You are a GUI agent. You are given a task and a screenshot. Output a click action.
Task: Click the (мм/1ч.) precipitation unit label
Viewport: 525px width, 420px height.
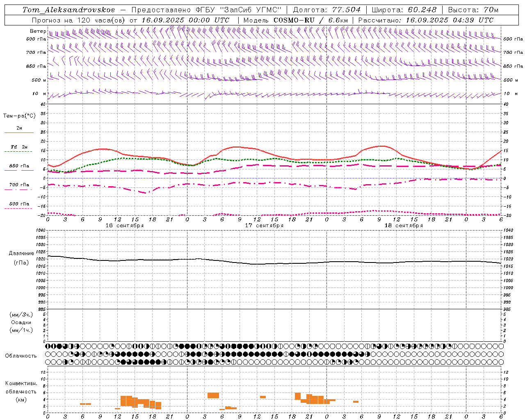pos(21,330)
